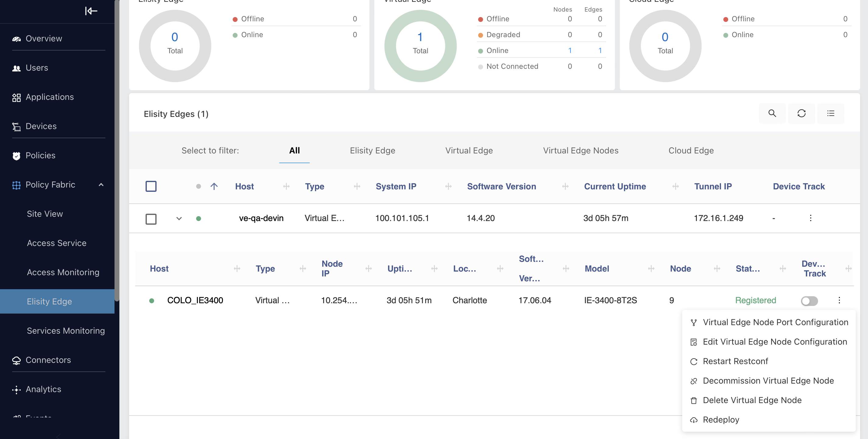Click the COLO_IE3400 host name
This screenshot has height=439, width=868.
pyautogui.click(x=195, y=300)
